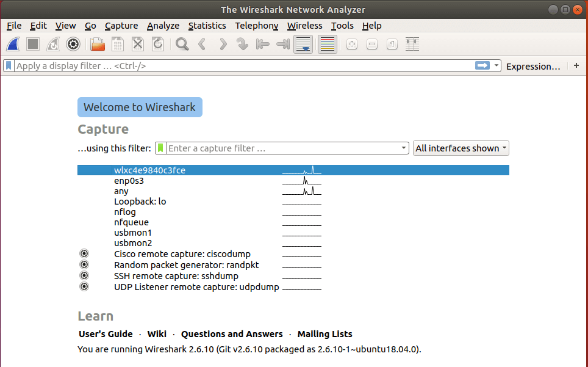This screenshot has width=588, height=367.
Task: Select UDP Listener remote capture: udpdump
Action: [x=293, y=286]
